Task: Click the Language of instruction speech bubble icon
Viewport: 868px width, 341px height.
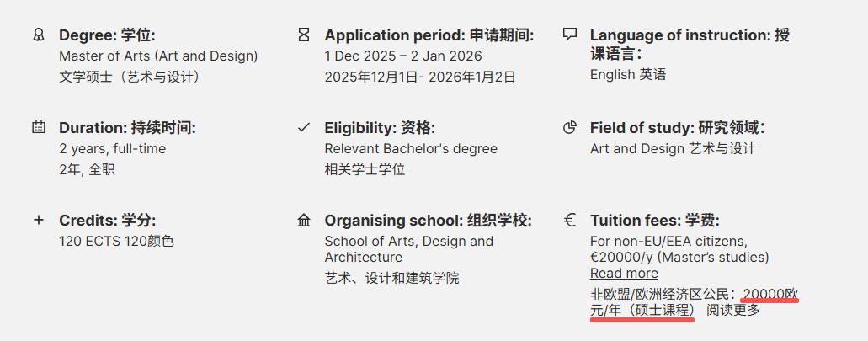Action: 570,35
